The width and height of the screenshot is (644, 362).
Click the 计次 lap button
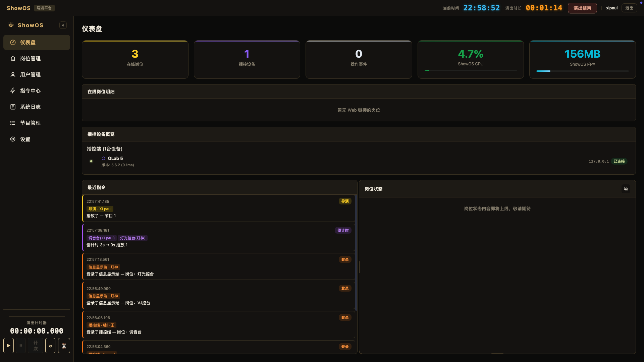36,346
